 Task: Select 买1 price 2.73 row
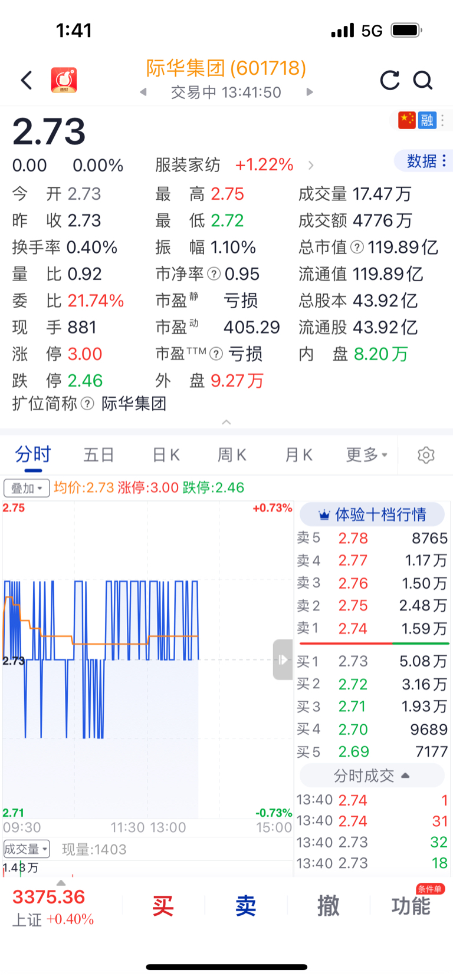372,661
